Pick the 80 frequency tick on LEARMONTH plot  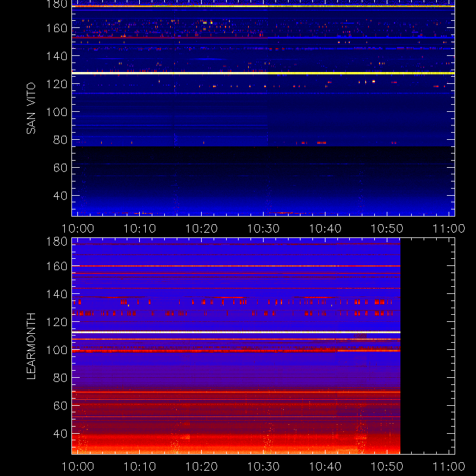[x=60, y=378]
